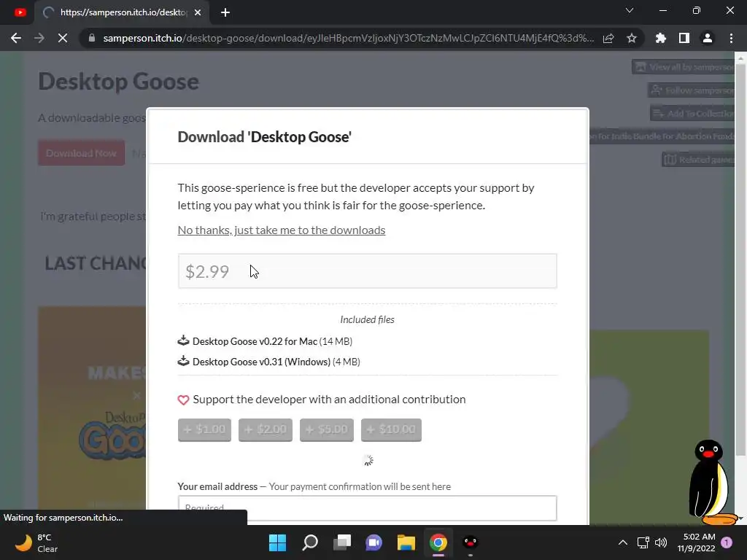The image size is (747, 560).
Task: Open the notification count badge
Action: click(727, 542)
